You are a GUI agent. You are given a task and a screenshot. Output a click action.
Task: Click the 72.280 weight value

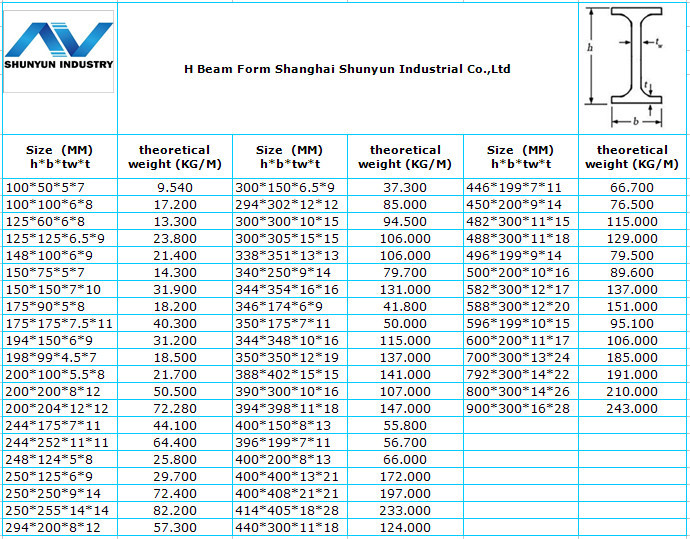point(175,408)
